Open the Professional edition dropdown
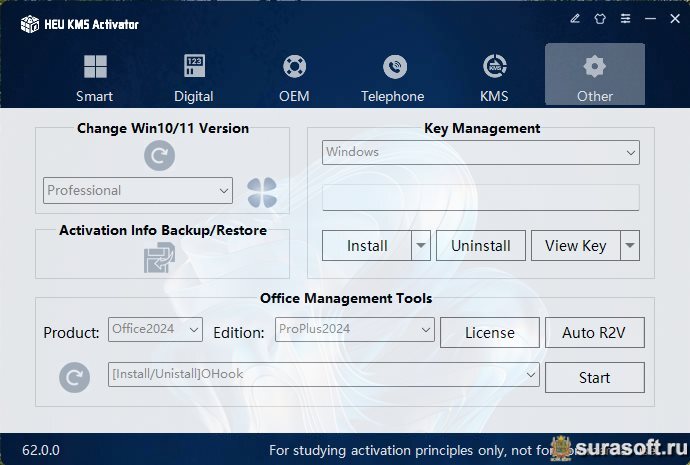 (x=138, y=190)
